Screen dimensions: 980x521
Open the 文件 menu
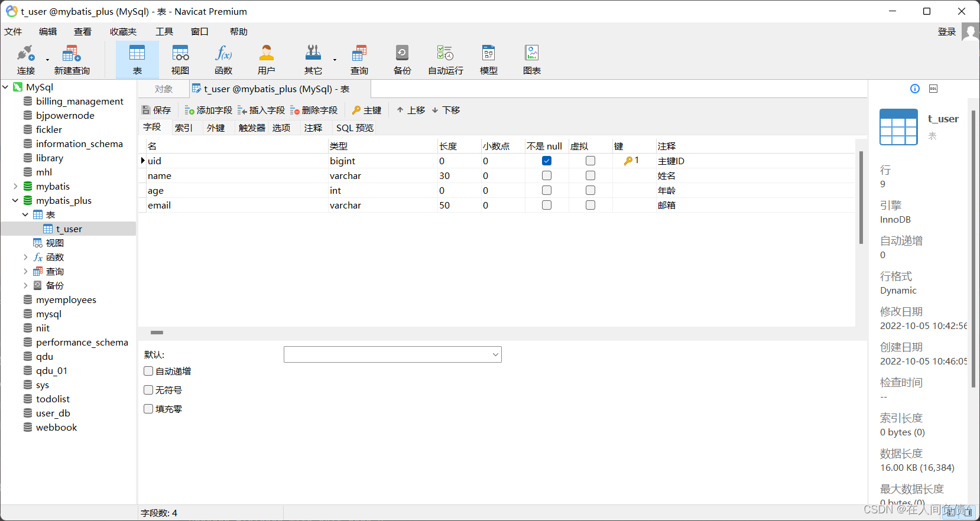click(x=13, y=31)
